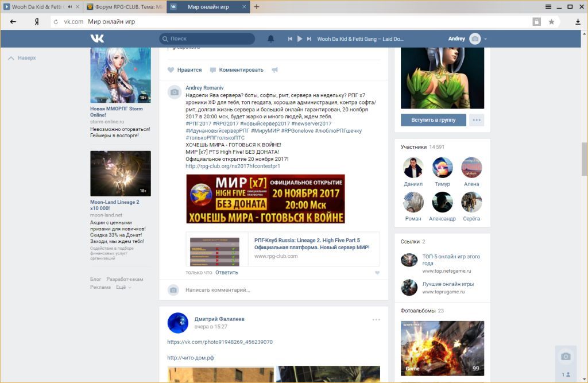Expand the Andrey account dropdown arrow
Viewport: 588px width, 383px height.
tap(485, 39)
